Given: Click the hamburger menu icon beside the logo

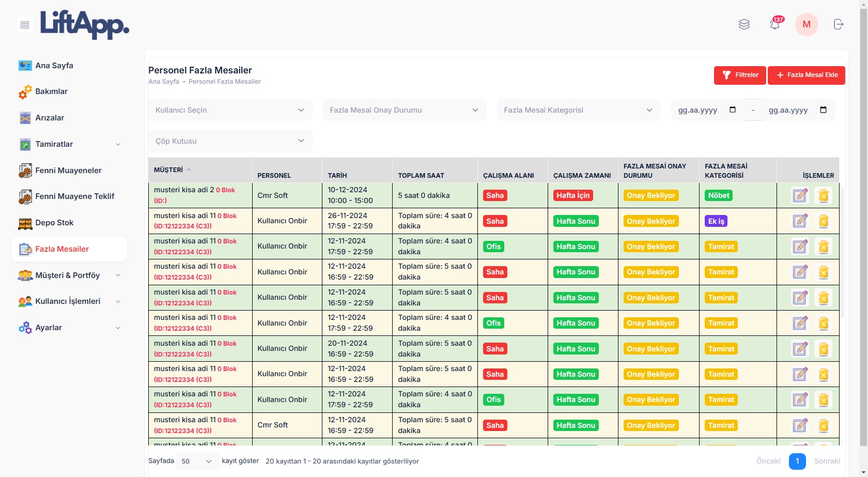Looking at the screenshot, I should pyautogui.click(x=24, y=25).
